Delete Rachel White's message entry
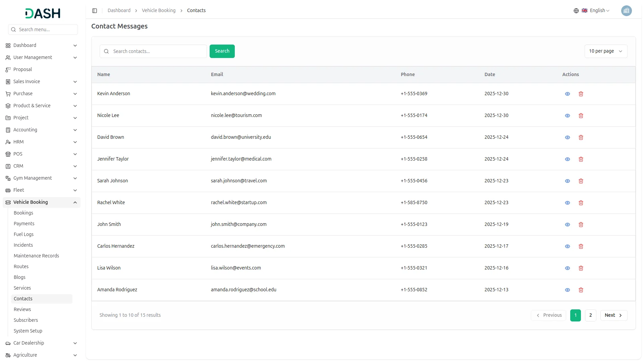Screen dimensions: 644x362 [x=581, y=203]
